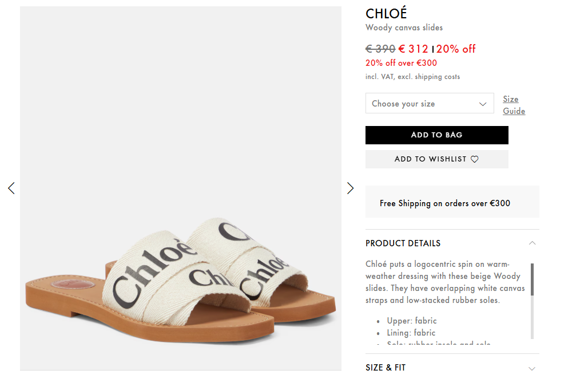Click the Product Details section heading

403,243
